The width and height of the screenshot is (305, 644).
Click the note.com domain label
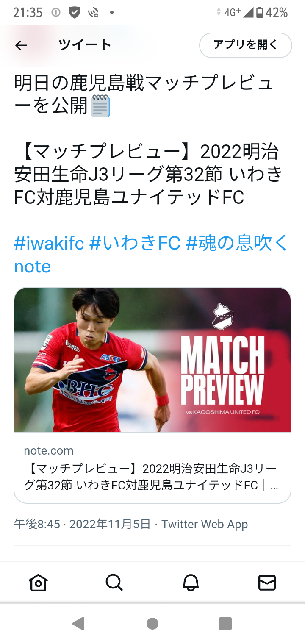(x=49, y=450)
